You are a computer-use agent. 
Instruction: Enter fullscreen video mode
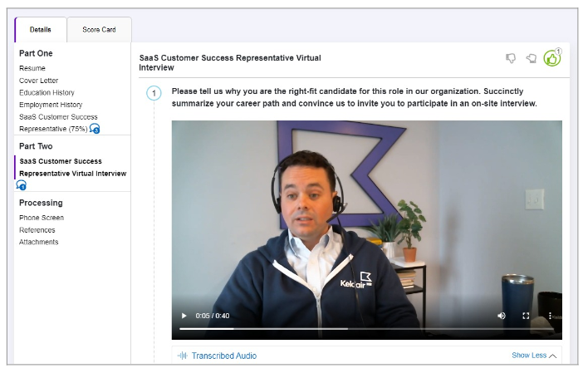pyautogui.click(x=526, y=316)
